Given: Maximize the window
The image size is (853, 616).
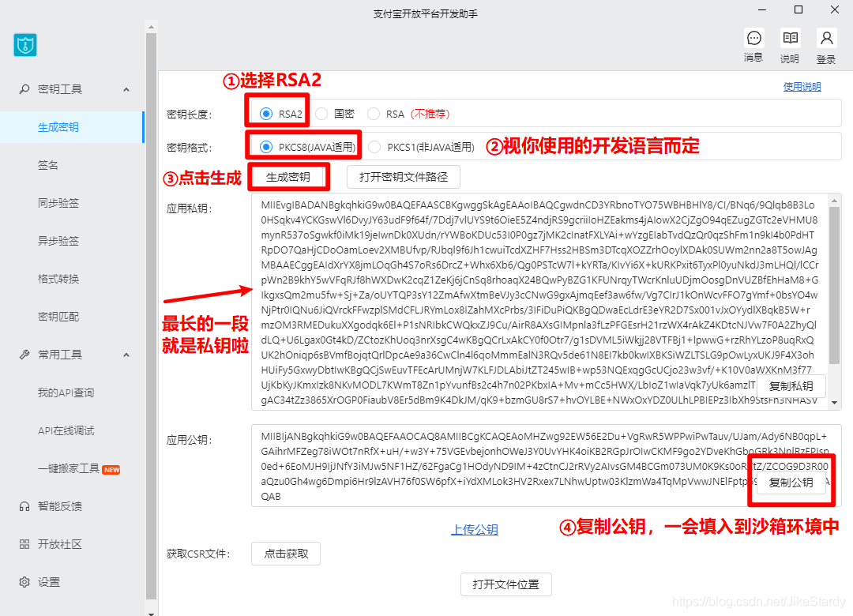Looking at the screenshot, I should point(799,9).
